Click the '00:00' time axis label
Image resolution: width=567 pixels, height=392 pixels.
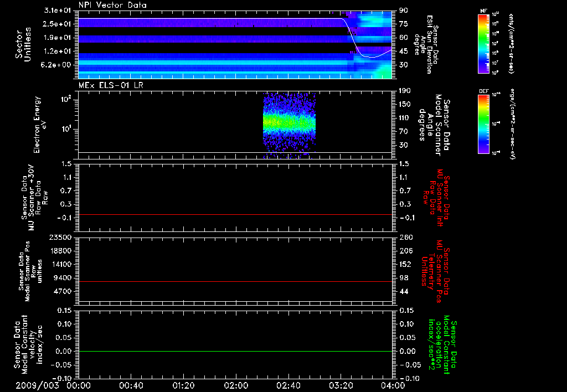79,386
